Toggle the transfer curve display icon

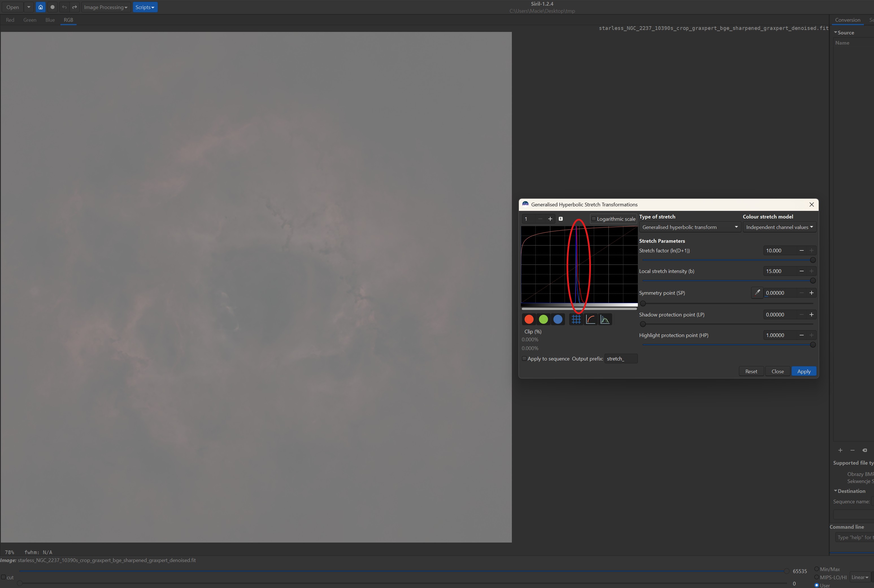coord(590,319)
